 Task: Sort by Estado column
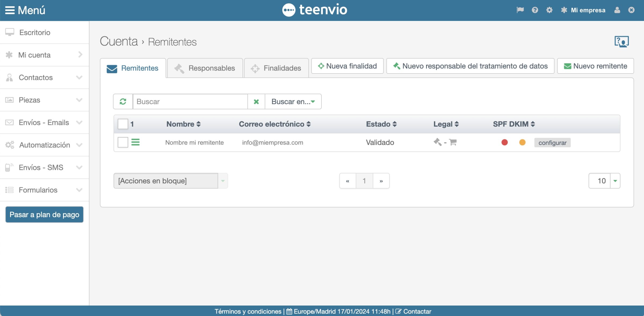(381, 124)
